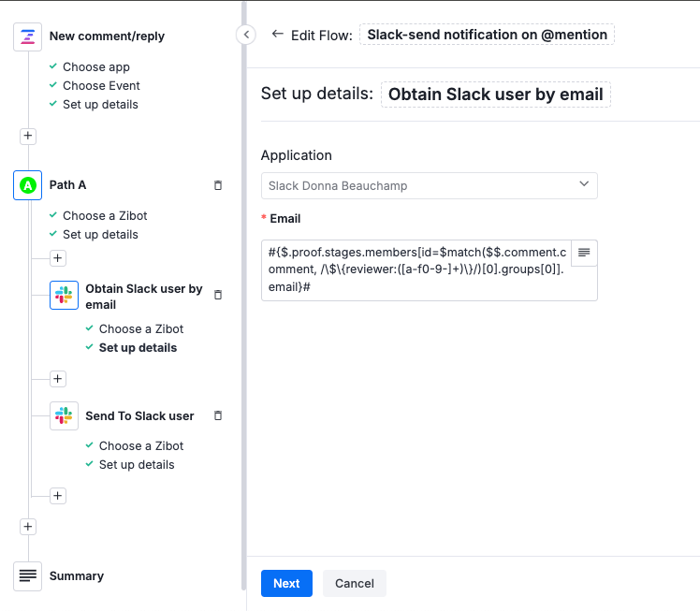Open the Summary step icon
700x611 pixels.
click(28, 575)
